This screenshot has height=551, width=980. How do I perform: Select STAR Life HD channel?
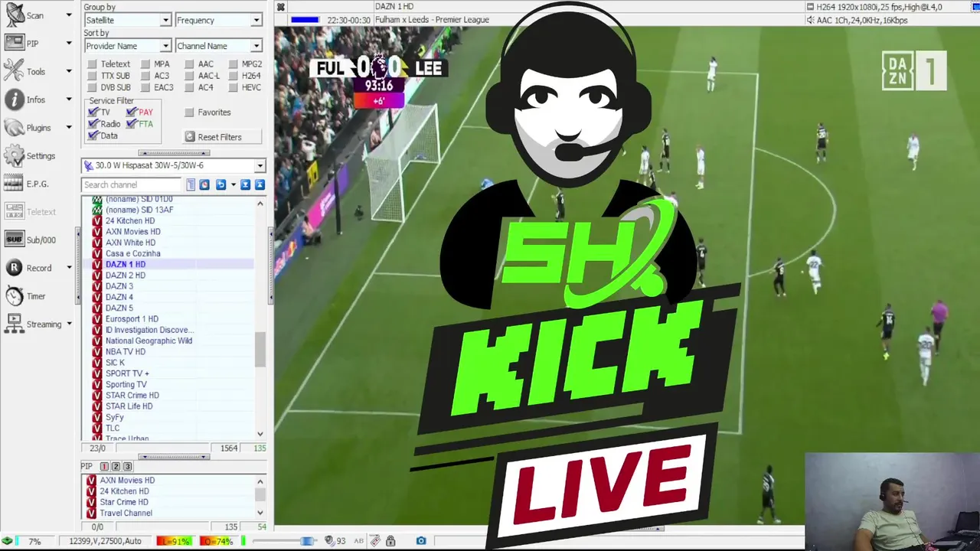129,406
